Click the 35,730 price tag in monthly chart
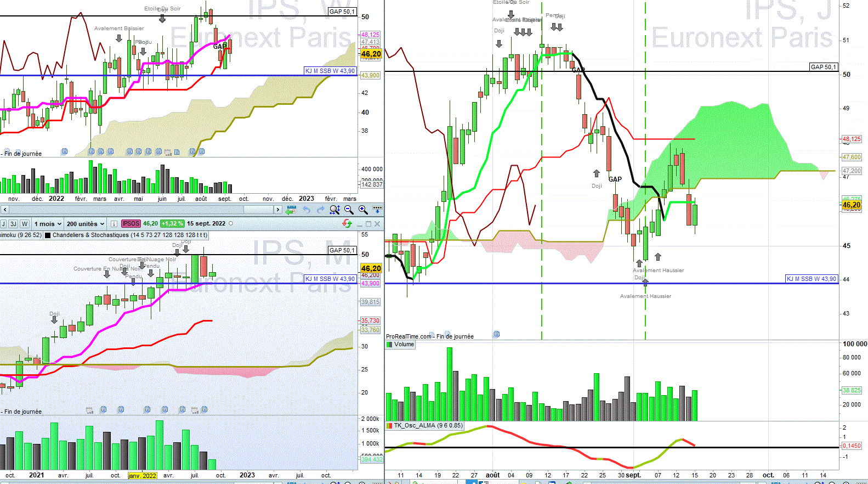Screen dimensions: 868x484 (370, 320)
